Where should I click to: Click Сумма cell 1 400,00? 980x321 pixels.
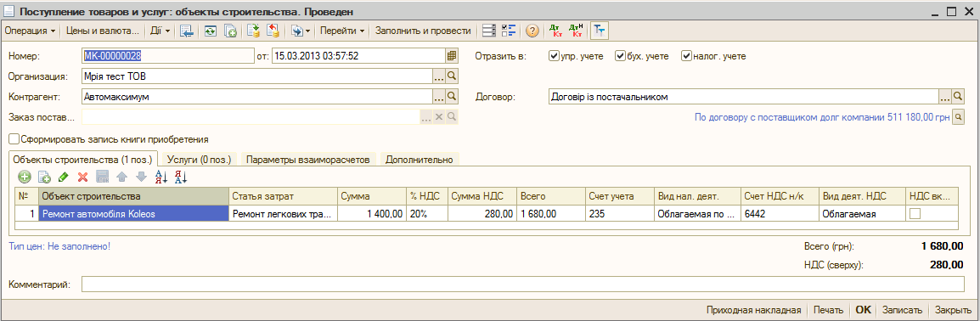[371, 214]
